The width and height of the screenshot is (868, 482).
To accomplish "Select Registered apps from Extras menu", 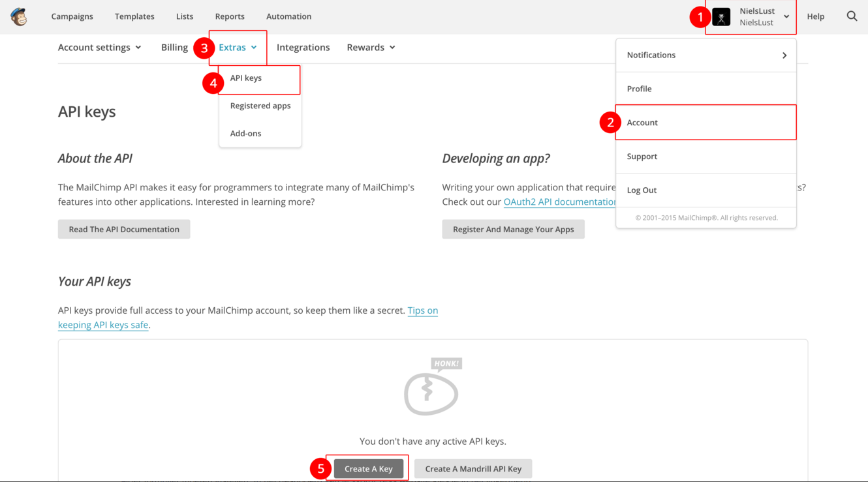I will coord(260,106).
